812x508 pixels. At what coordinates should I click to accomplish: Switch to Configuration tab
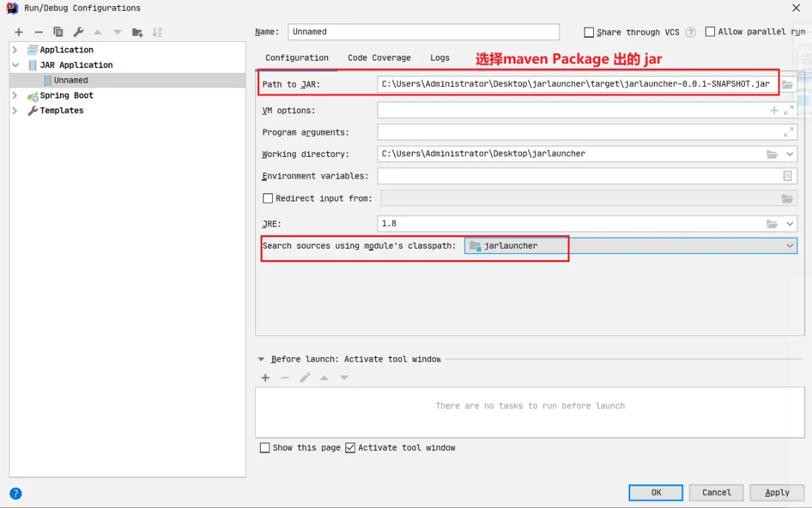pyautogui.click(x=297, y=58)
